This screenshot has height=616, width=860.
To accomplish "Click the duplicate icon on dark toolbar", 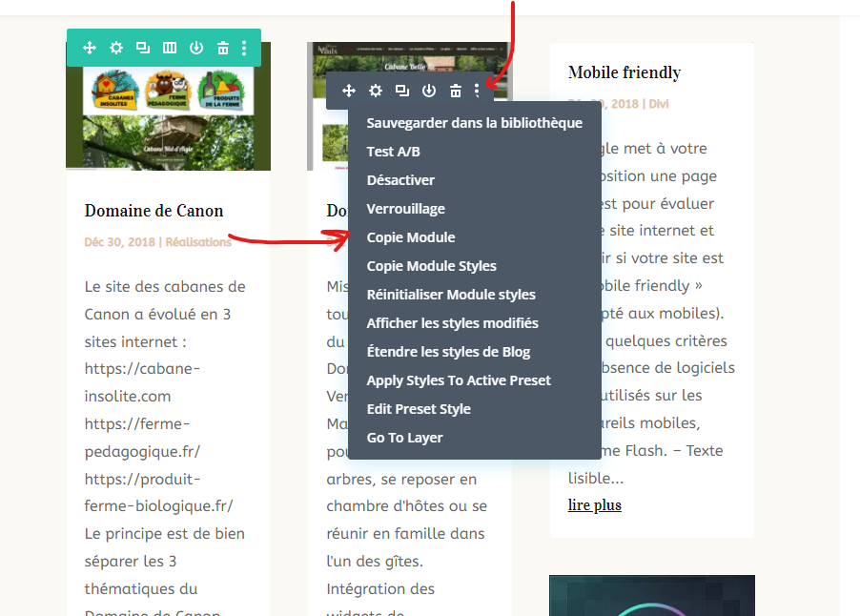I will tap(401, 91).
